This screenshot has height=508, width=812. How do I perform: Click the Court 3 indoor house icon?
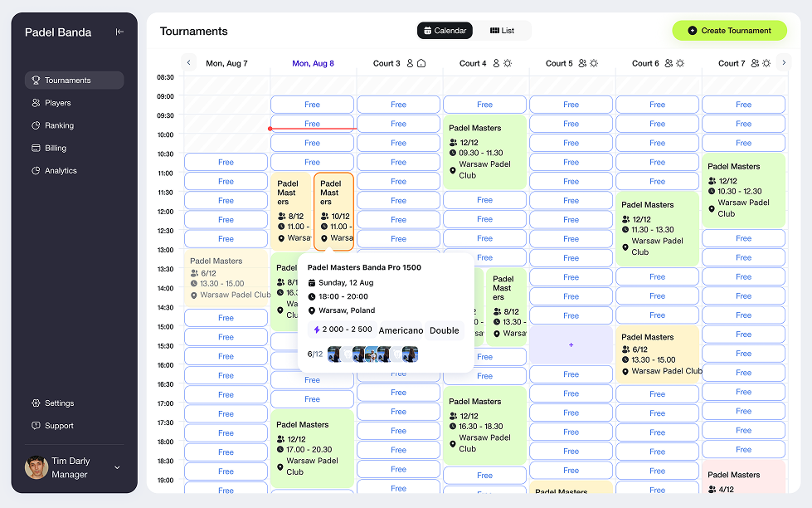point(421,63)
